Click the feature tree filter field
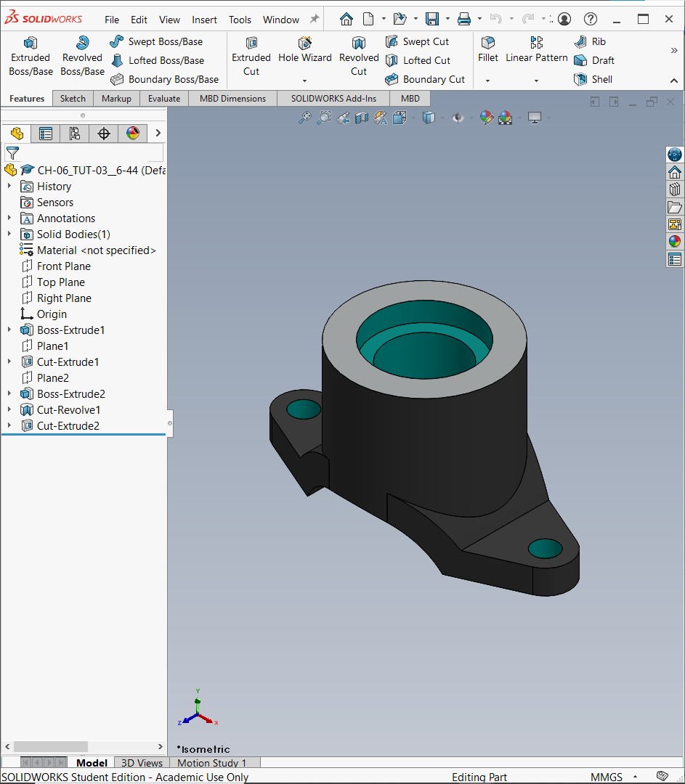The width and height of the screenshot is (685, 784). (x=84, y=153)
